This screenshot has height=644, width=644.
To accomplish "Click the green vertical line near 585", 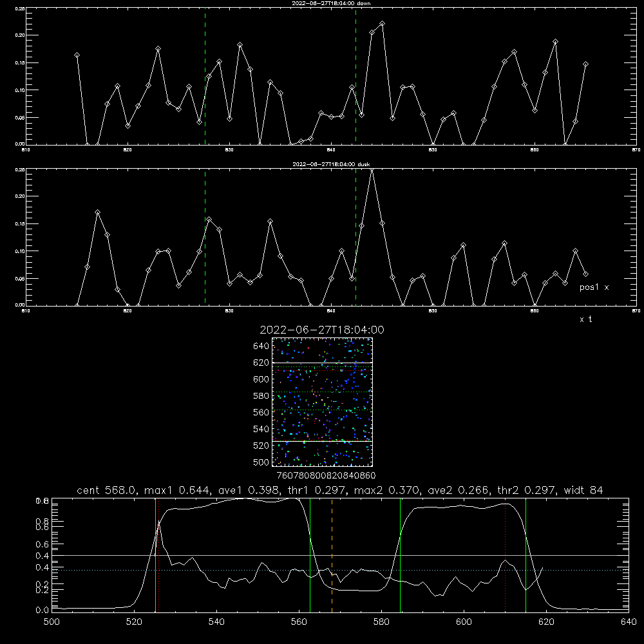I will coord(400,555).
